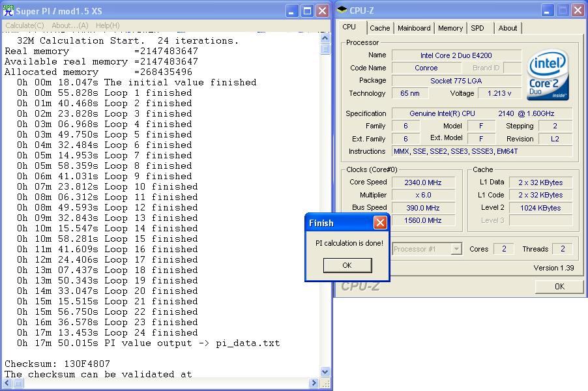Click the L1 Code value 2 x 32 KBytes
The height and width of the screenshot is (391, 588).
(x=540, y=195)
